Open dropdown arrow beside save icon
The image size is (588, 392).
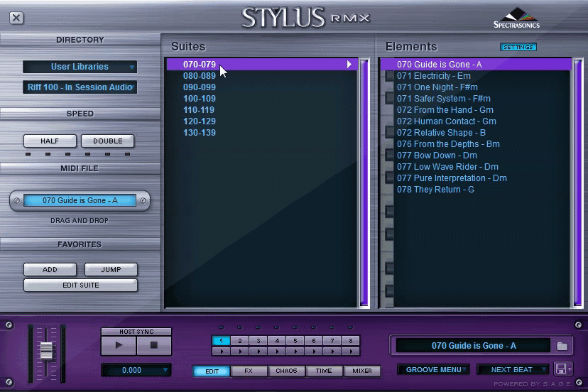click(x=570, y=369)
